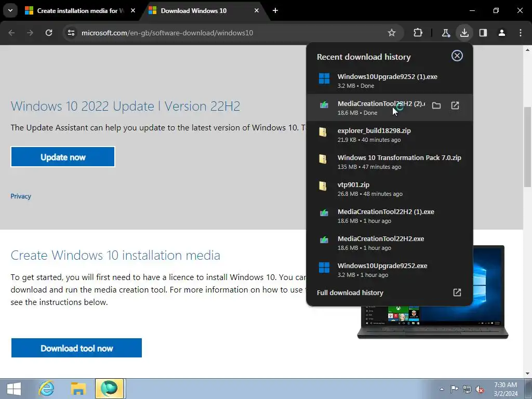Screen dimensions: 532x399
Task: Launch Internet Explorer from the taskbar
Action: (46, 389)
